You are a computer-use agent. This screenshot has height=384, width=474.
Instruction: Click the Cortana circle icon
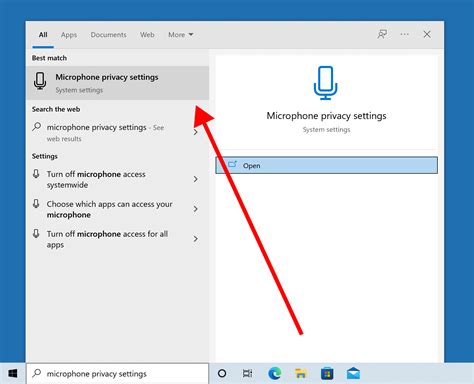pyautogui.click(x=222, y=373)
